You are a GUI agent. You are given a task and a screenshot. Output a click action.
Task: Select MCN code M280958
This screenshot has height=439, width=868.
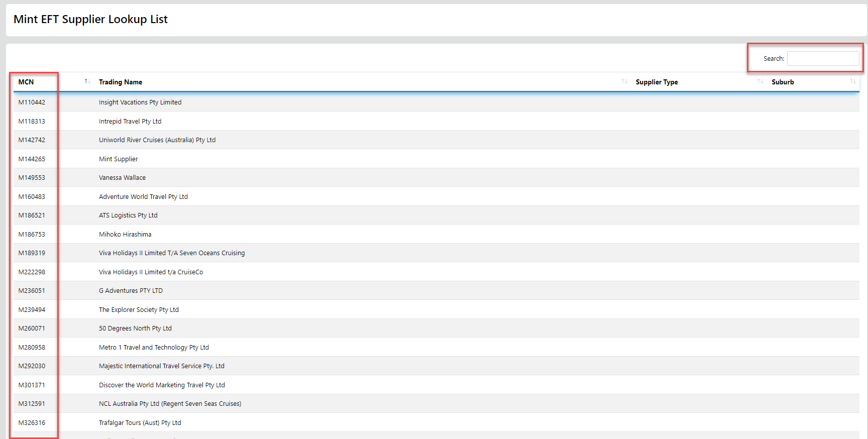coord(32,348)
